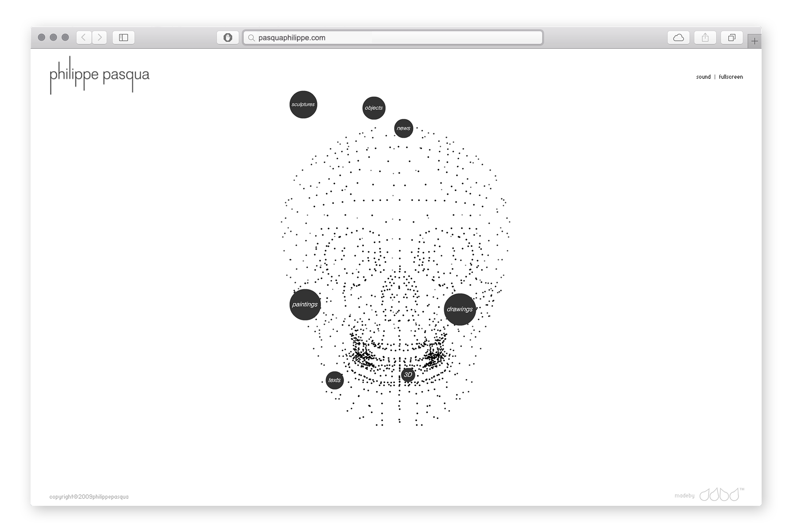Image resolution: width=790 pixels, height=532 pixels.
Task: Click the philippe pasqua logo
Action: click(x=99, y=75)
